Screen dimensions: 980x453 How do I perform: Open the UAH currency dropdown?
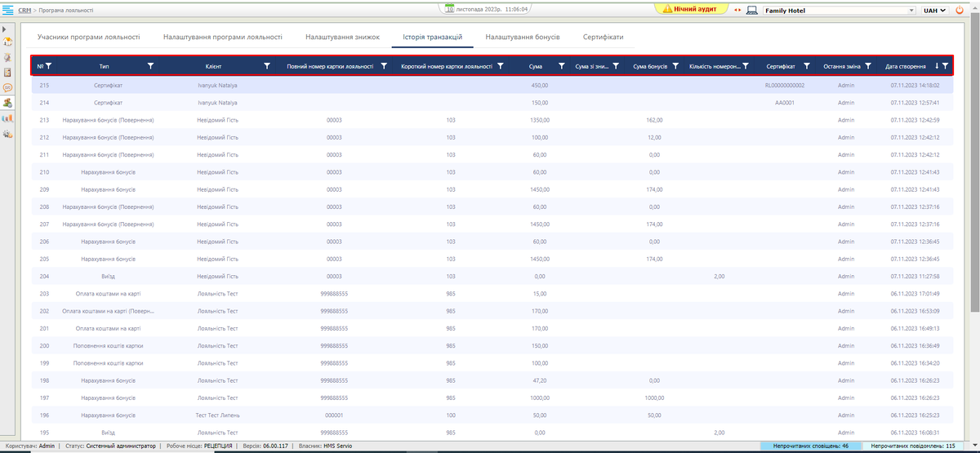934,10
